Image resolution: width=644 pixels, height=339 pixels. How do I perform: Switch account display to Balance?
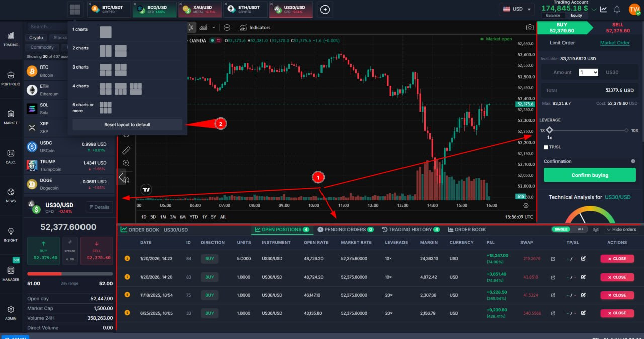(553, 15)
